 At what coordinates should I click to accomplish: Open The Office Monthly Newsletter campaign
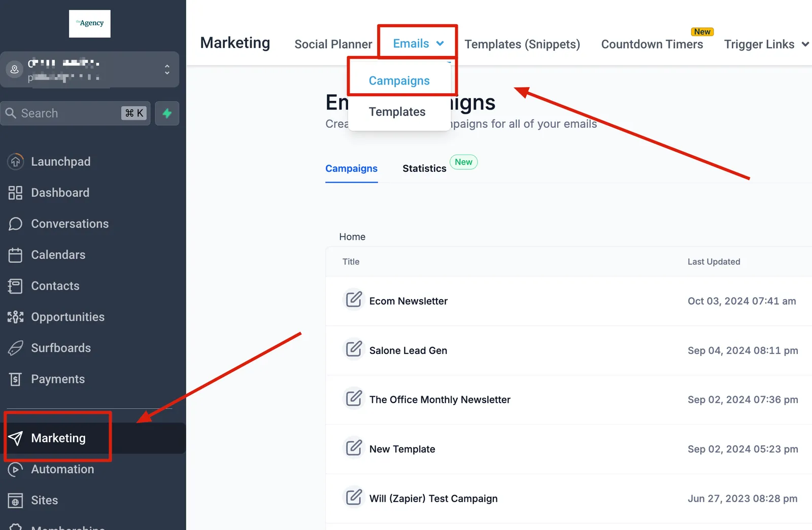point(439,400)
